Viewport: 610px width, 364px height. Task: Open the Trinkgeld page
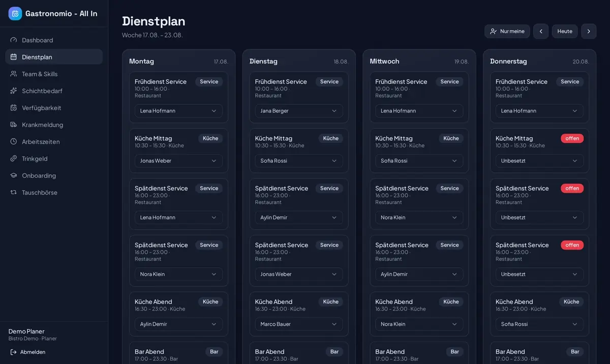click(x=54, y=159)
